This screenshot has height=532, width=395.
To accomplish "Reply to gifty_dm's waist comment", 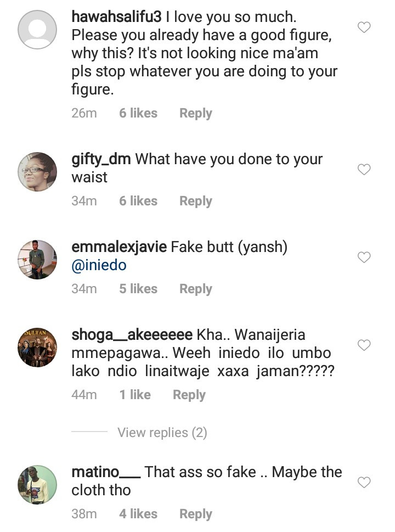I will [x=195, y=201].
